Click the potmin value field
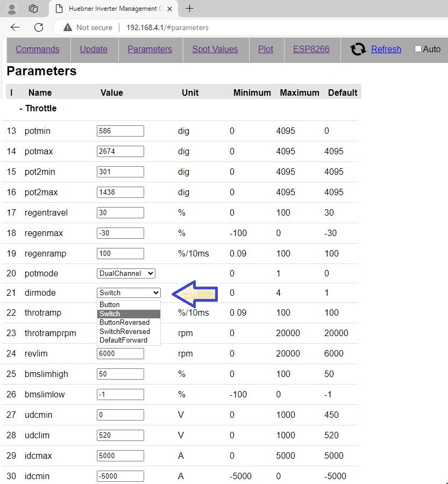This screenshot has height=484, width=448. [120, 131]
